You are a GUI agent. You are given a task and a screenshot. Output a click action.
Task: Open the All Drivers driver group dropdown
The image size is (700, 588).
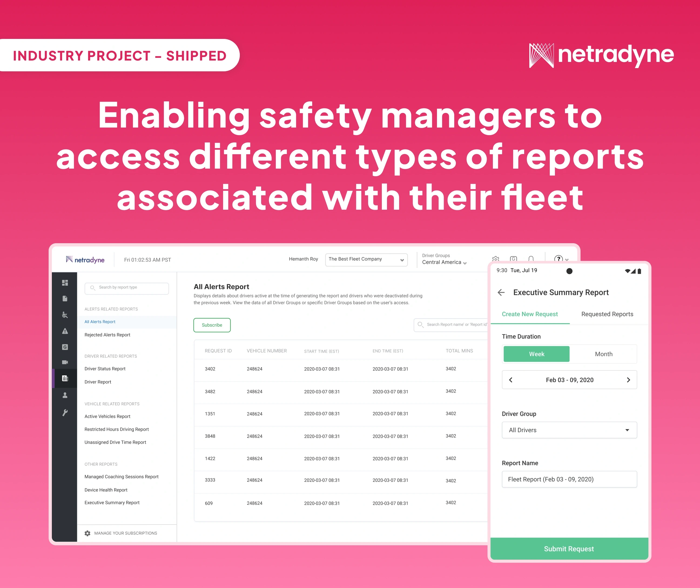[569, 430]
